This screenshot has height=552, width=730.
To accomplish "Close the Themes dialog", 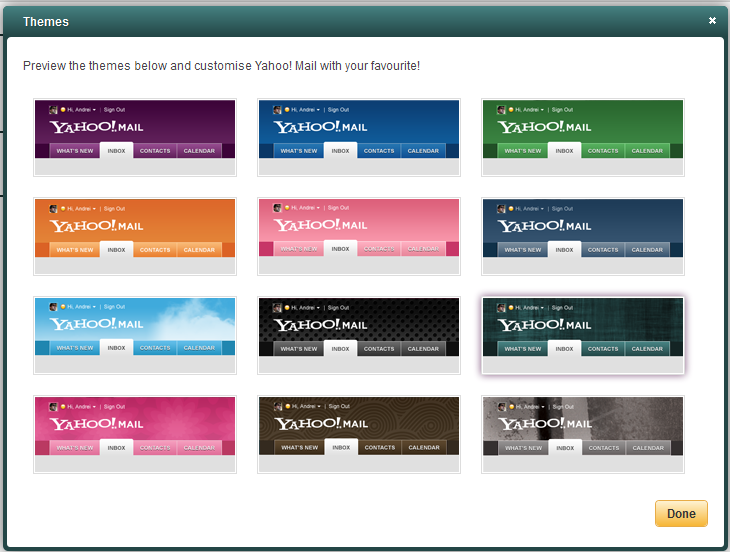I will click(712, 20).
